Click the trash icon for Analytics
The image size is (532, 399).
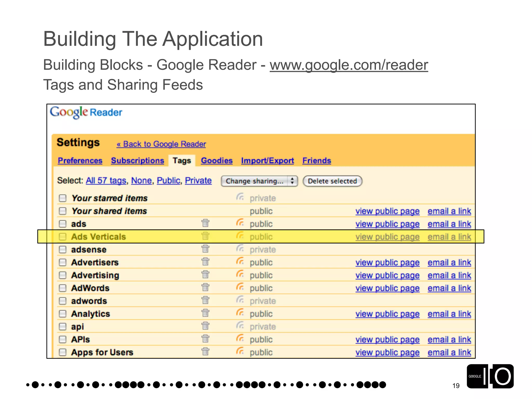pyautogui.click(x=205, y=313)
